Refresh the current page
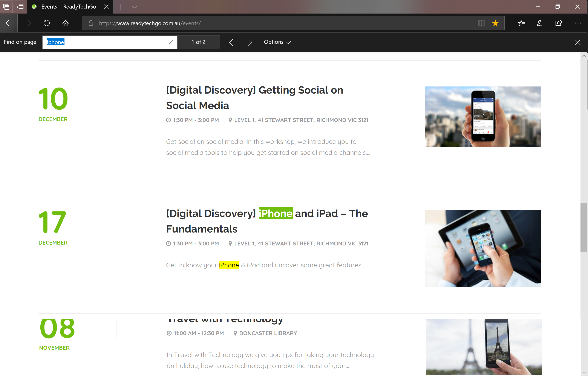Screen dimensions: 588x376 46,23
